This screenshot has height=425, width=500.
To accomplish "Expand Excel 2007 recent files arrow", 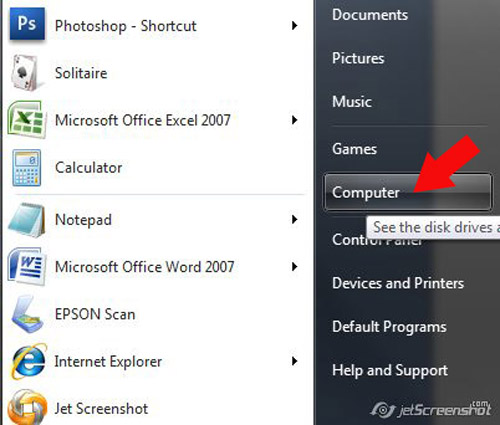I will pos(294,120).
